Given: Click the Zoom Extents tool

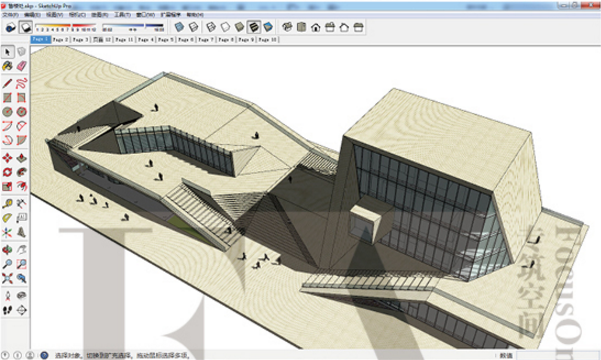Looking at the screenshot, I should [x=7, y=278].
